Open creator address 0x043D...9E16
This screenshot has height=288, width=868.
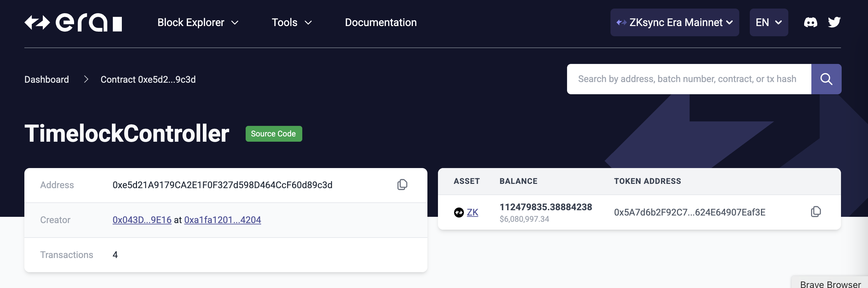[x=142, y=220]
